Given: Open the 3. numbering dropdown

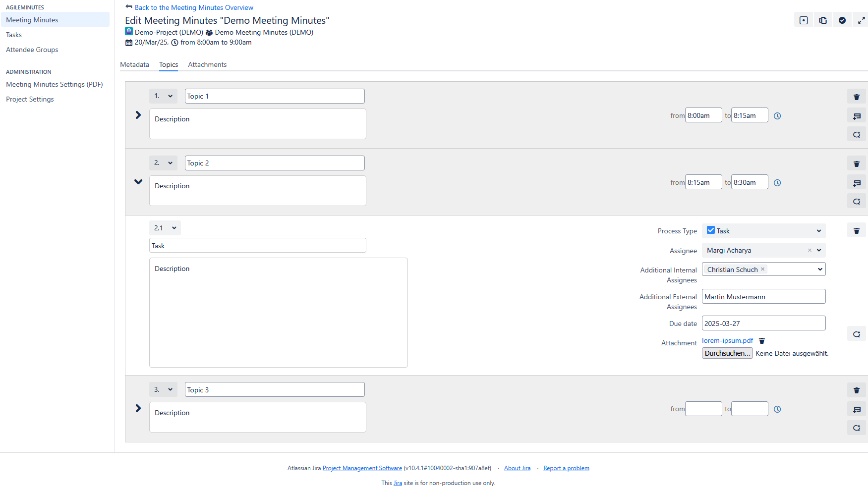Looking at the screenshot, I should pyautogui.click(x=163, y=390).
